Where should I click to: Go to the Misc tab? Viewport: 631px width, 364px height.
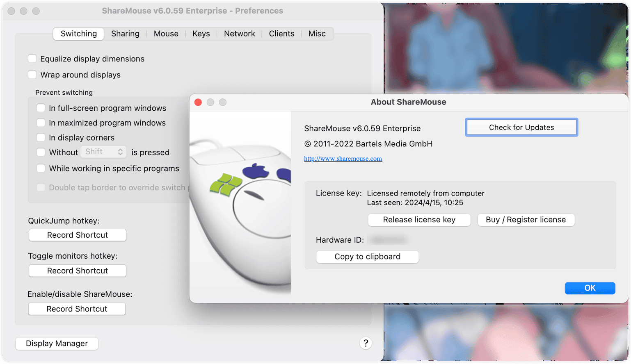pos(317,34)
